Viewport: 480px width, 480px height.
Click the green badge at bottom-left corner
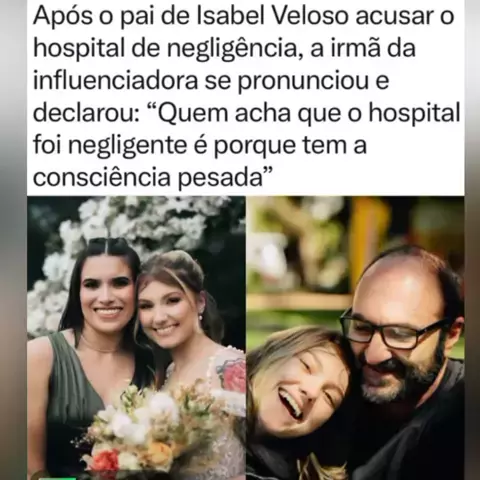[x=56, y=478]
